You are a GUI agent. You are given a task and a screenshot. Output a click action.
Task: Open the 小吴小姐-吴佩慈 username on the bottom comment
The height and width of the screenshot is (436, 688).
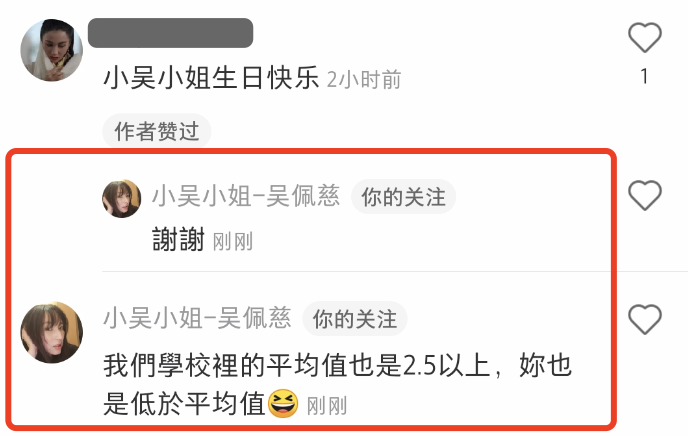[197, 318]
